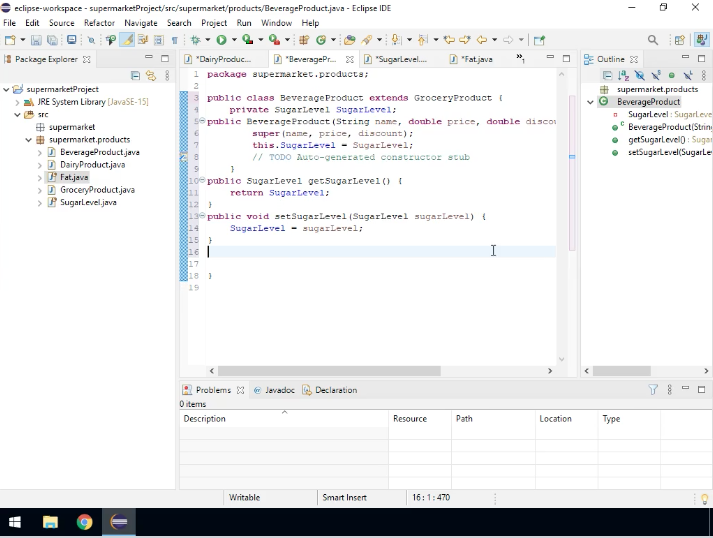Collapse all in Package Explorer
This screenshot has height=538, width=713.
click(x=136, y=75)
